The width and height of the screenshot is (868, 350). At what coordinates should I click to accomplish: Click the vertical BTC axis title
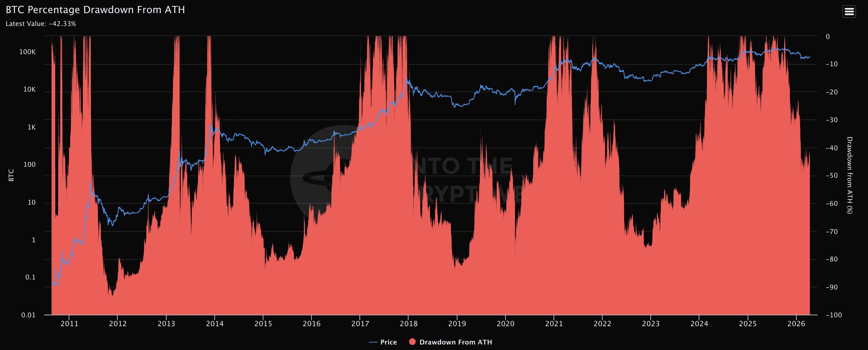click(11, 175)
